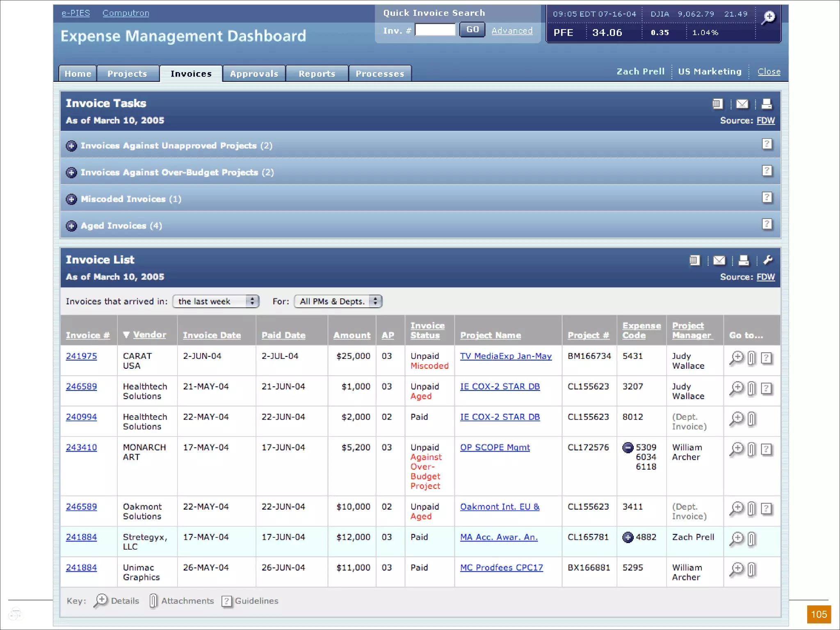Click the email icon in Invoice Tasks header
Screen dimensions: 840x630
(x=742, y=104)
